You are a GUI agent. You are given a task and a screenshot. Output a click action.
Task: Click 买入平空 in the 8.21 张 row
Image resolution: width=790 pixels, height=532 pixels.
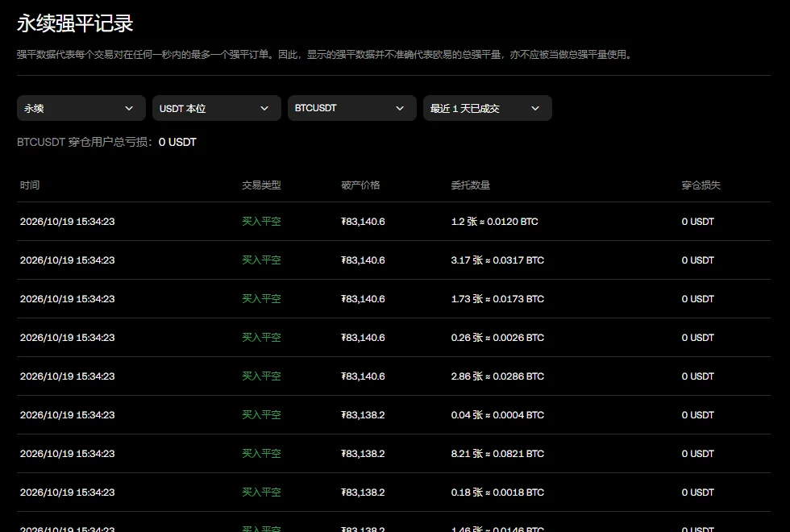[x=261, y=454]
